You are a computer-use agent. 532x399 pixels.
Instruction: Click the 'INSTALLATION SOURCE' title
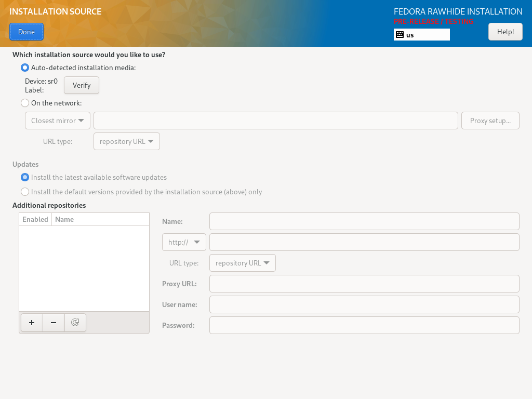pos(55,11)
